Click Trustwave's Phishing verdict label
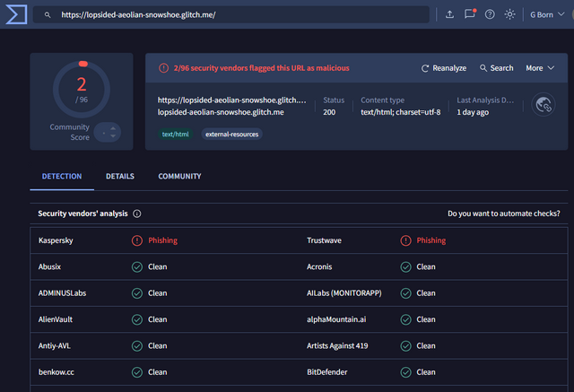 431,240
